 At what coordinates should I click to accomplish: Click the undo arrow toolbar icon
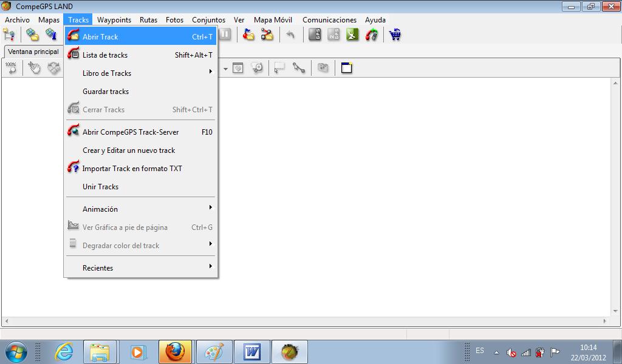pyautogui.click(x=290, y=35)
